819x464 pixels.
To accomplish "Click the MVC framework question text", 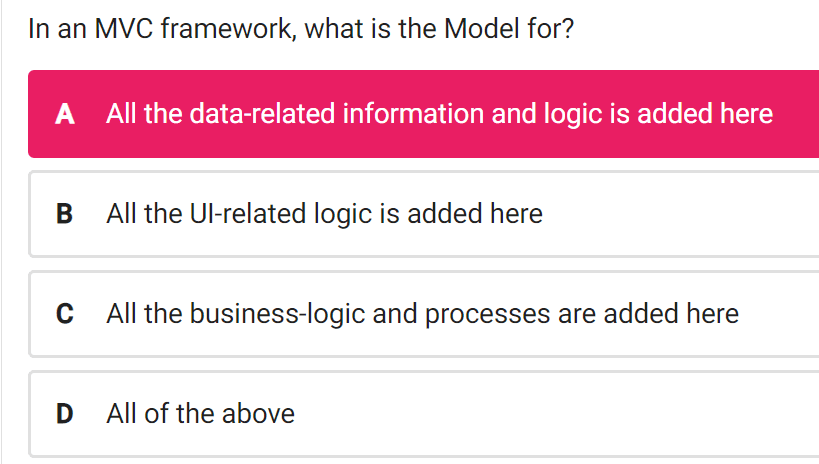I will [301, 29].
